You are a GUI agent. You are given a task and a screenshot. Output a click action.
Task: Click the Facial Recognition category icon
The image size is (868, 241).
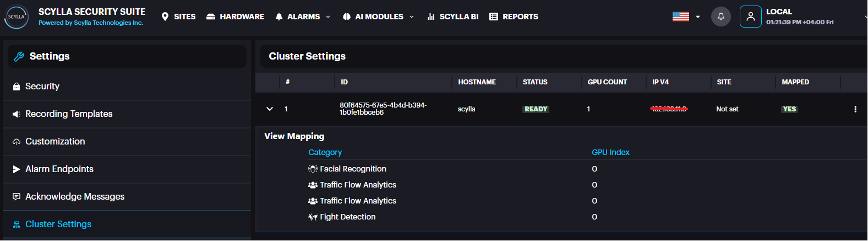click(x=313, y=169)
